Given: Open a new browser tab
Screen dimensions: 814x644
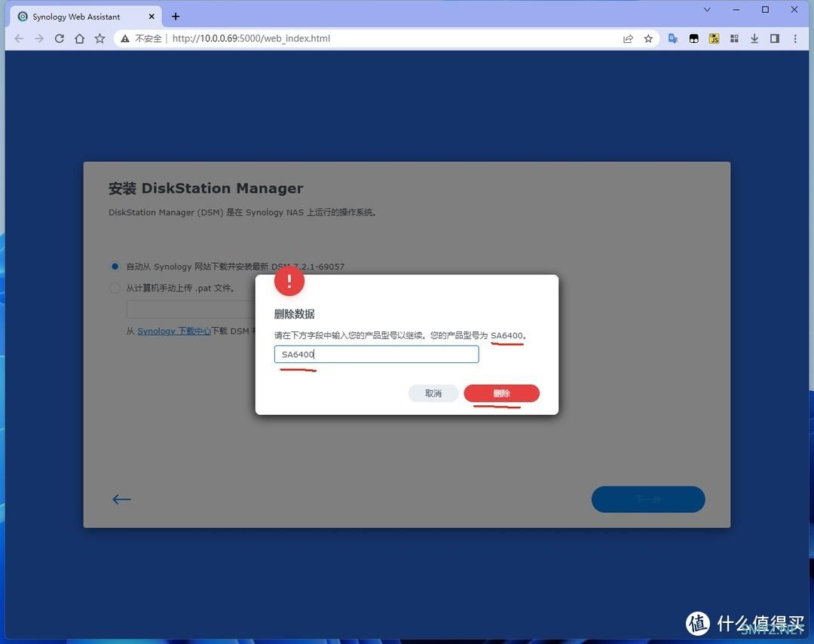Looking at the screenshot, I should coord(176,17).
